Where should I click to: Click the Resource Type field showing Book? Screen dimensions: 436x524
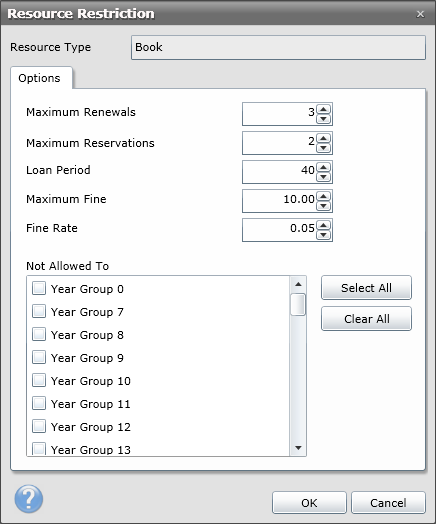[x=278, y=47]
